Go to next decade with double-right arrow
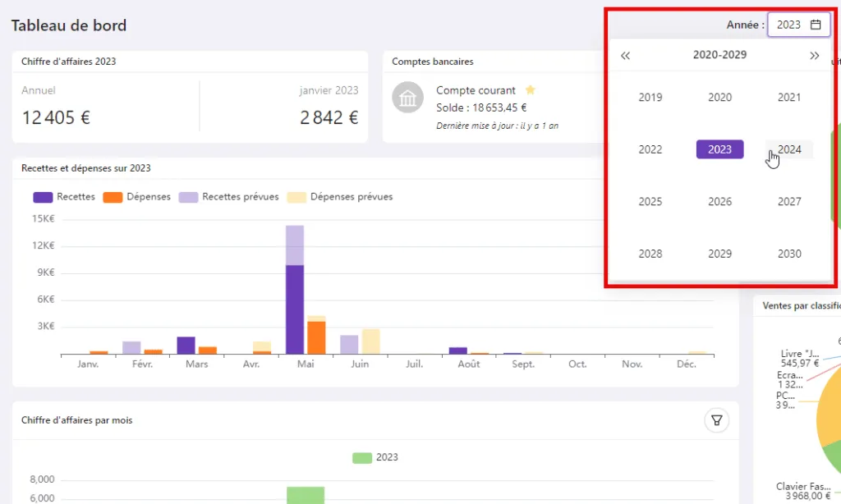Viewport: 841px width, 504px height. (814, 55)
